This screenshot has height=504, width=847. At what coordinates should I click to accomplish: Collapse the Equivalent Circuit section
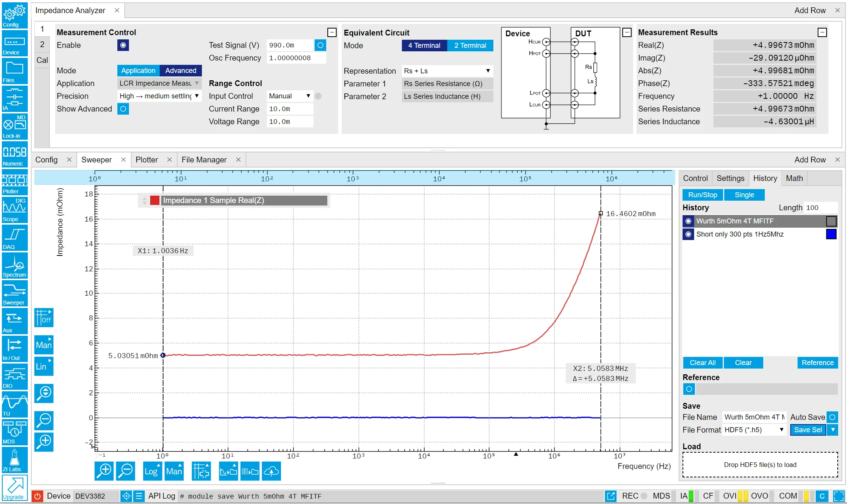[x=627, y=32]
